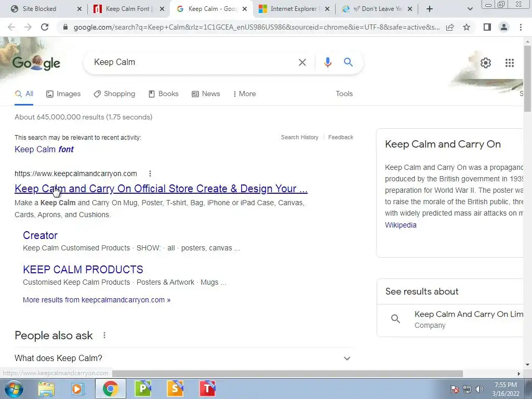Open People also ask options menu

[104, 335]
